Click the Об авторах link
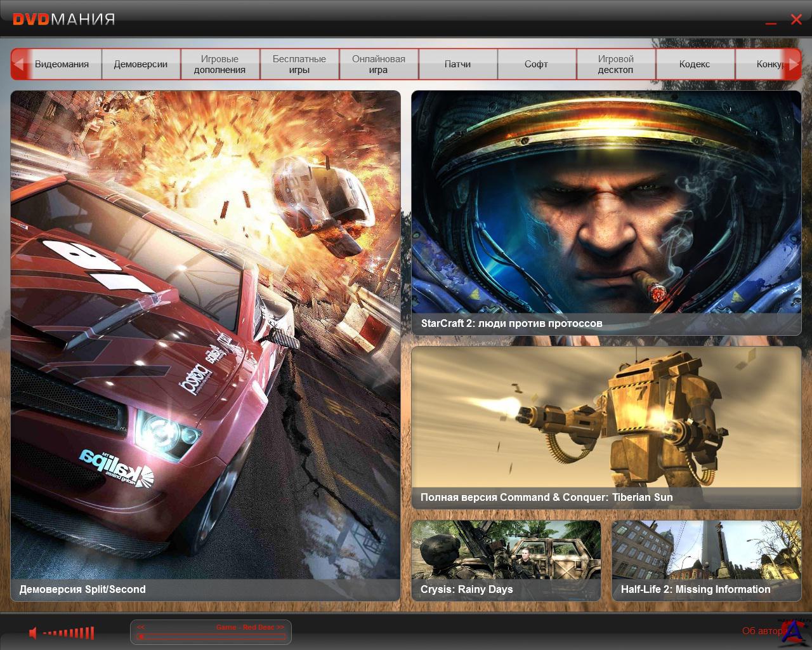The width and height of the screenshot is (812, 650). coord(763,631)
